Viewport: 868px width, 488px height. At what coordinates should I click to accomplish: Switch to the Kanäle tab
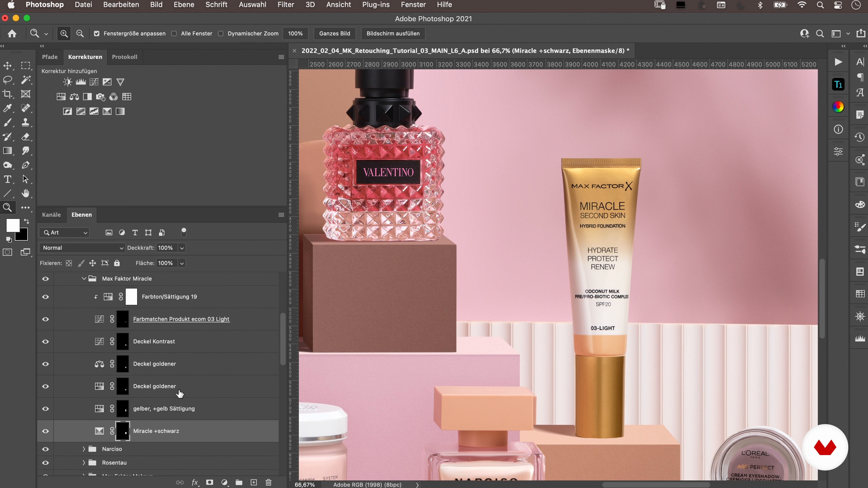pos(51,215)
